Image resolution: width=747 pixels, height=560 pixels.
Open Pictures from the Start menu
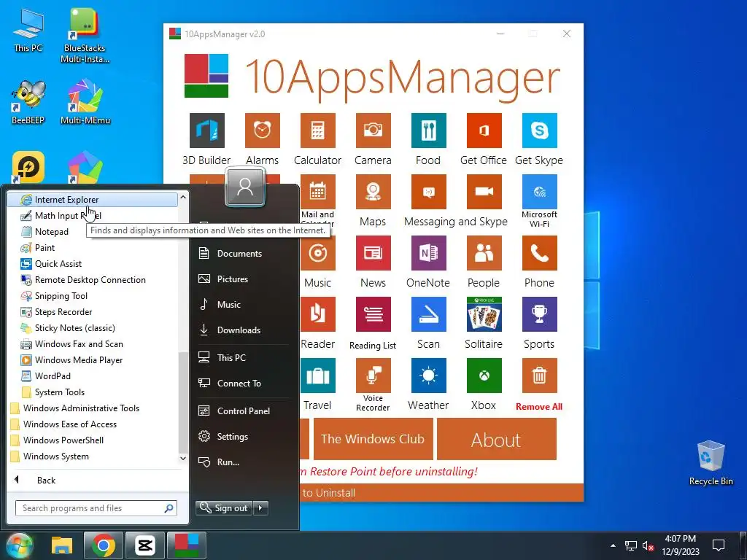[244, 279]
